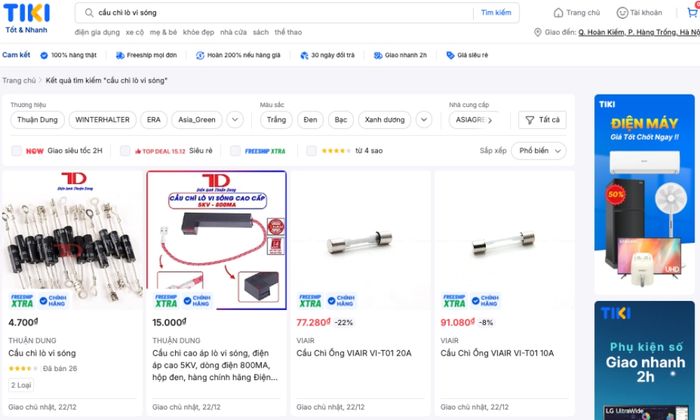
Task: Open the Tài khoản account icon
Action: [x=622, y=12]
